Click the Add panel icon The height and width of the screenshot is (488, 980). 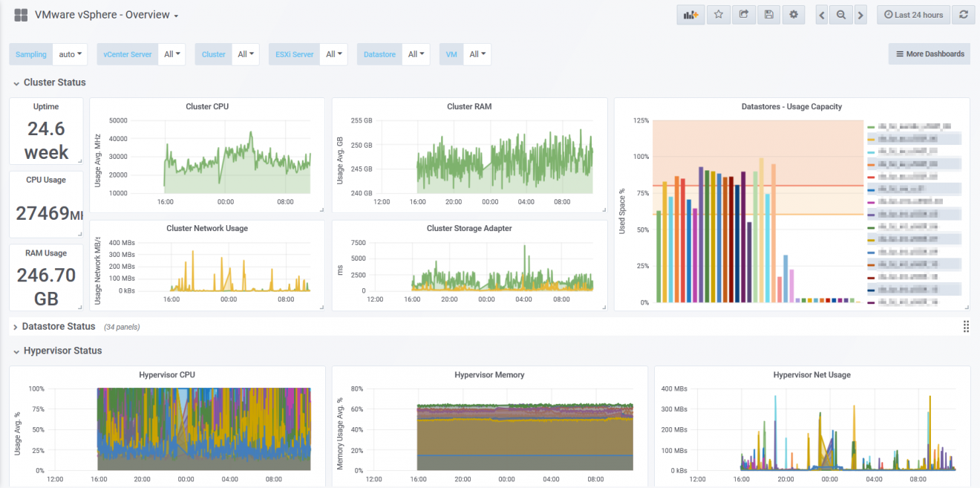(x=690, y=14)
